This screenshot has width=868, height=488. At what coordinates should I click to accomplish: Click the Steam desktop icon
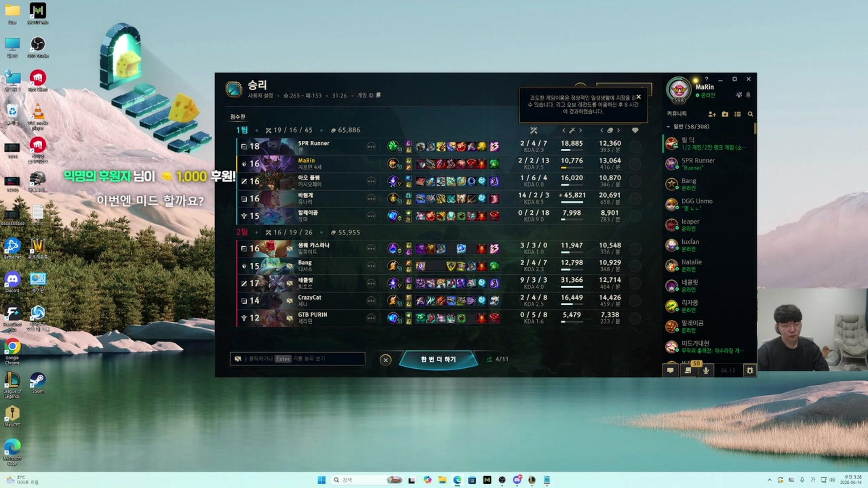[x=38, y=383]
